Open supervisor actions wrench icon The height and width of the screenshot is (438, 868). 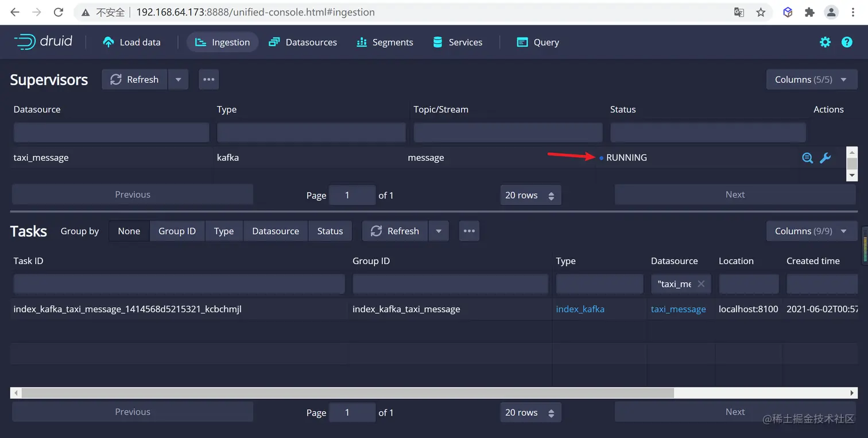826,158
